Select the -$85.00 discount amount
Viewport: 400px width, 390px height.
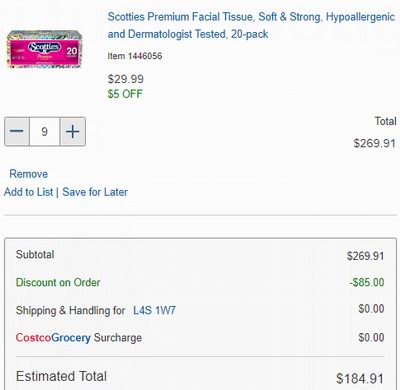367,282
